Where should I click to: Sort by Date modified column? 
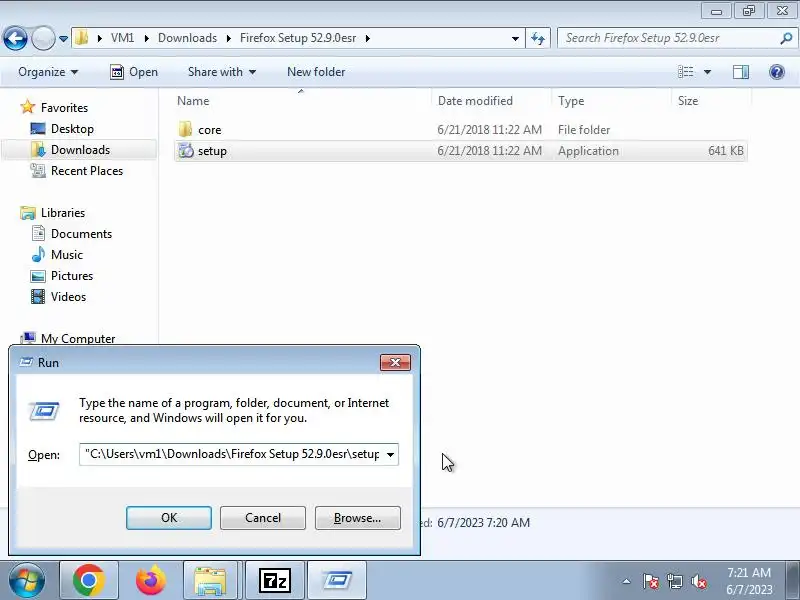click(492, 101)
